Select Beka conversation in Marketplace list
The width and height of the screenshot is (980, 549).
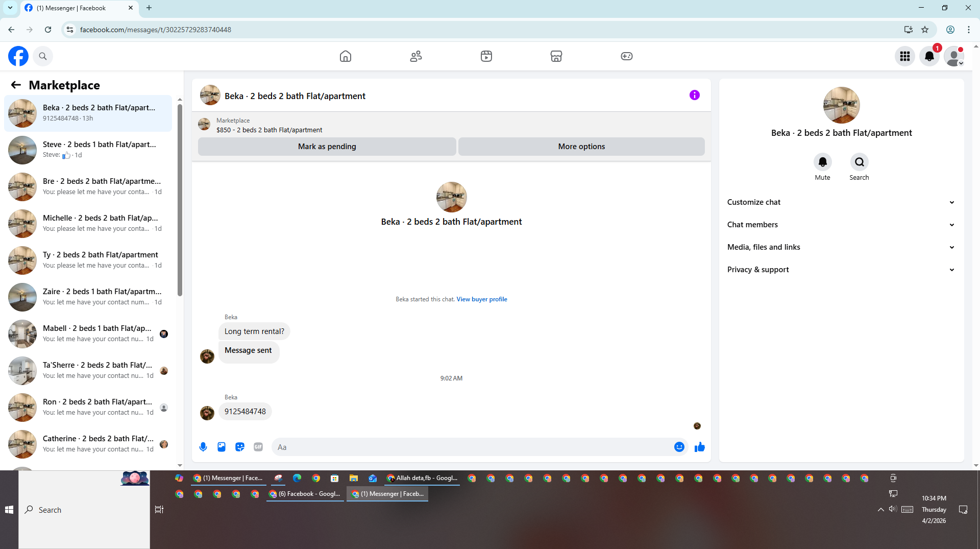pos(88,113)
